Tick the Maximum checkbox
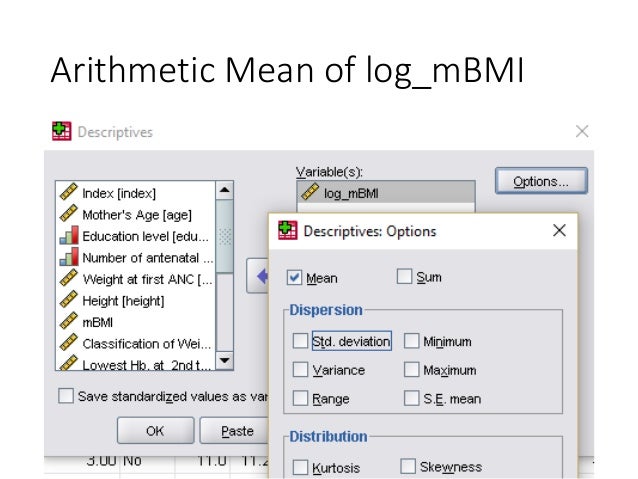Viewport: 638px width, 479px height. click(x=411, y=370)
